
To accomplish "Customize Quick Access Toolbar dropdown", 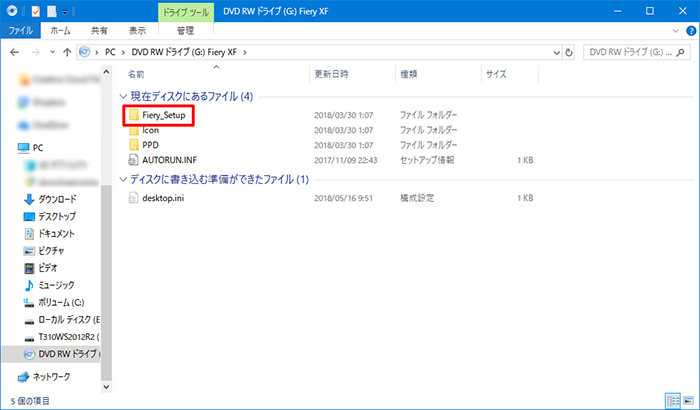I will [x=65, y=12].
